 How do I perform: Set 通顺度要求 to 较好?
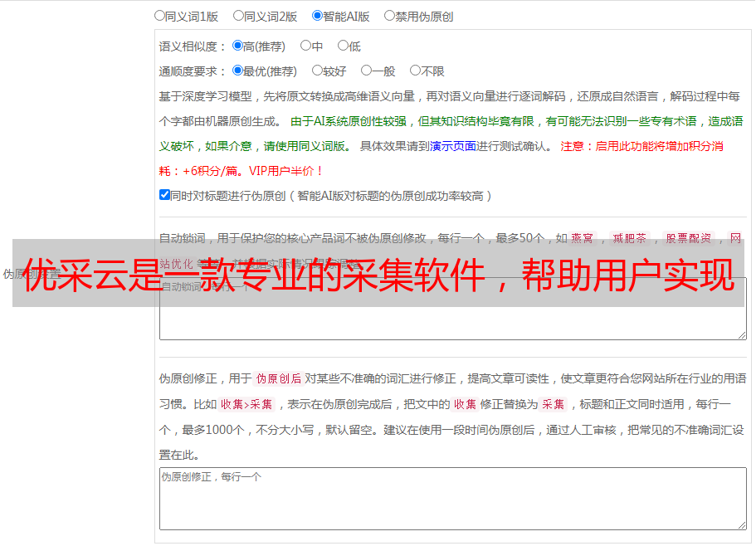tap(317, 71)
